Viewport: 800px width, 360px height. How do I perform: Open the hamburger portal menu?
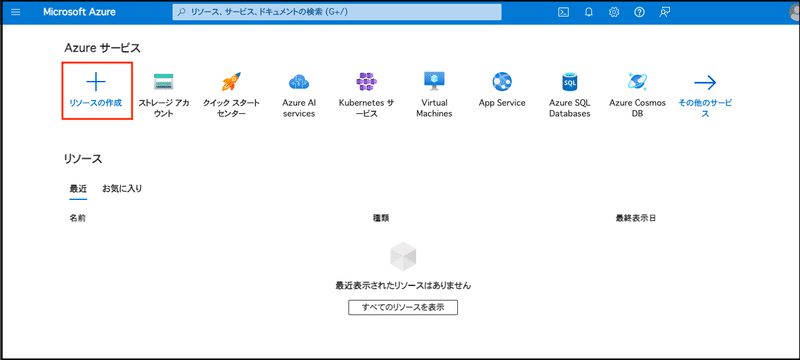16,12
